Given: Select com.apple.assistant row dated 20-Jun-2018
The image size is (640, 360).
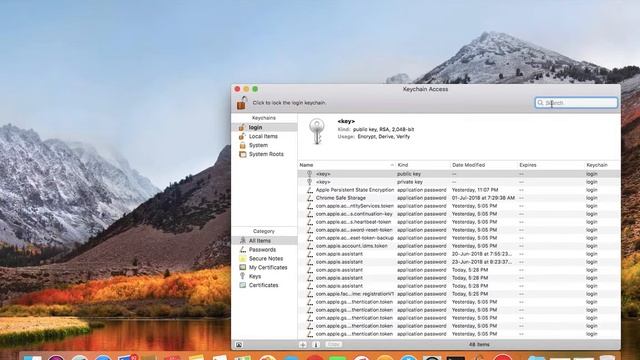Looking at the screenshot, I should pos(459,254).
